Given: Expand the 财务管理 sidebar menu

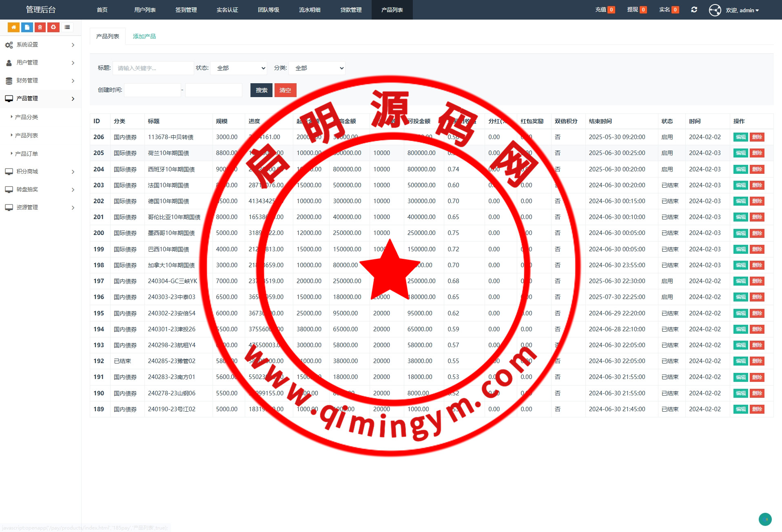Looking at the screenshot, I should (x=40, y=81).
